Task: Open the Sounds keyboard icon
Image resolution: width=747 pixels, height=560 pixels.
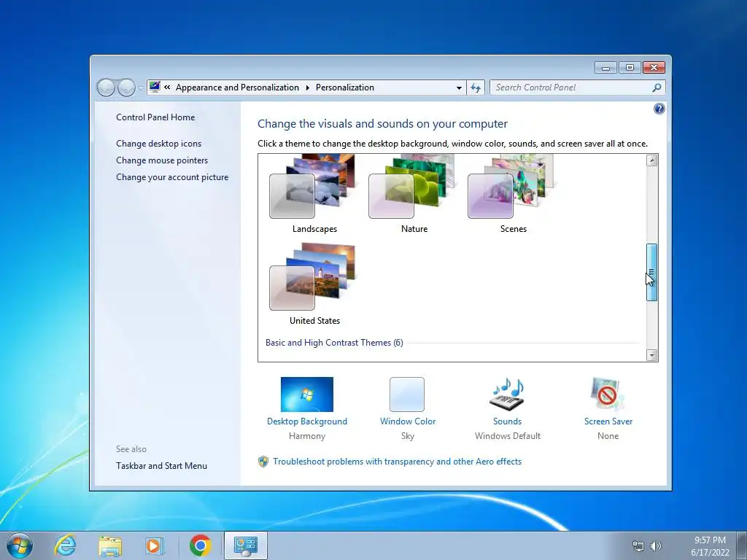Action: [507, 394]
